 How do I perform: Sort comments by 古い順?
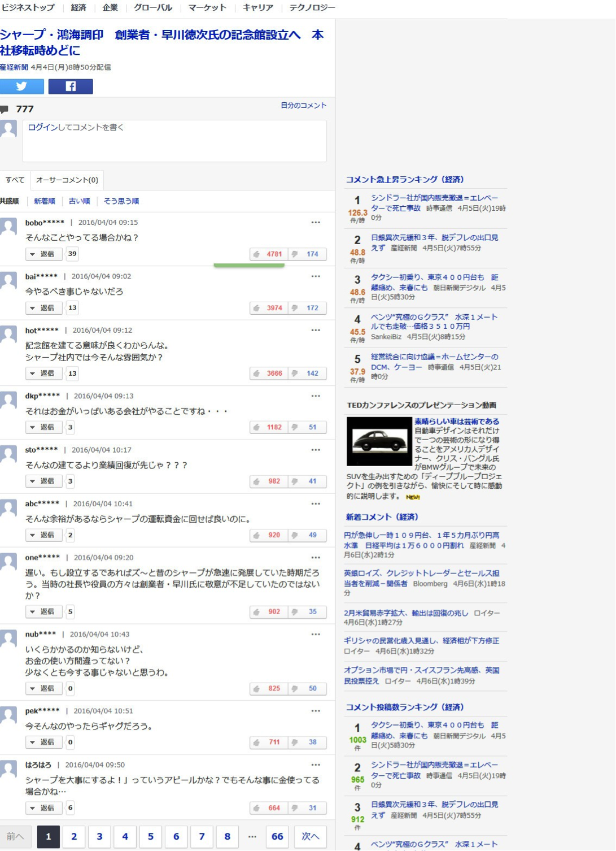pos(79,201)
